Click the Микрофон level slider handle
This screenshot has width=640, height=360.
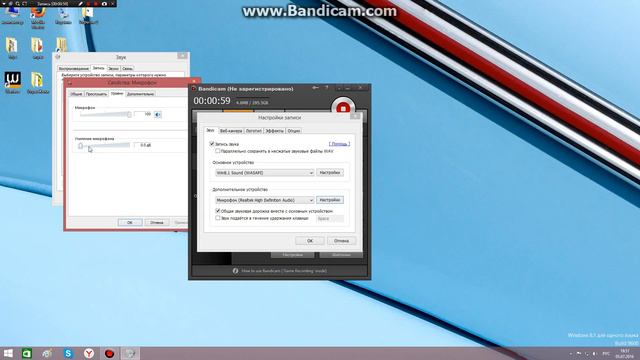129,115
